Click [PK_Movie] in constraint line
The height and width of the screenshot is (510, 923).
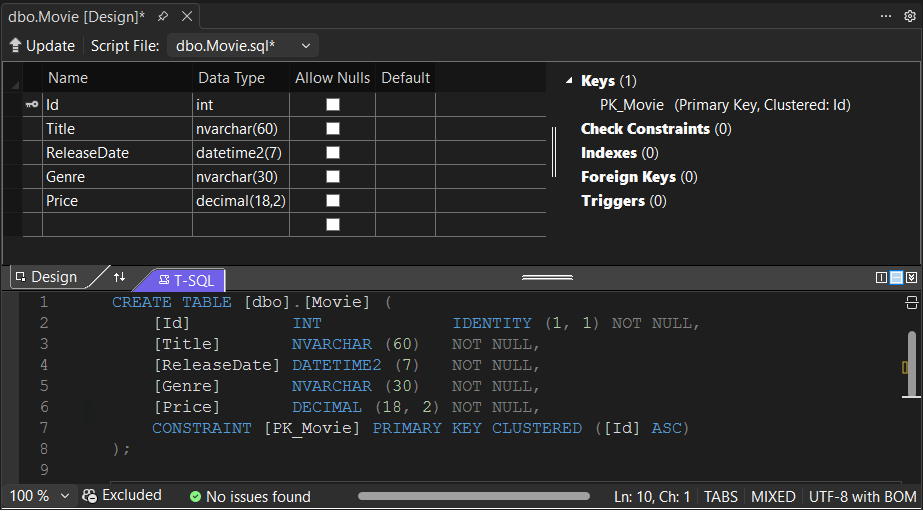[312, 428]
